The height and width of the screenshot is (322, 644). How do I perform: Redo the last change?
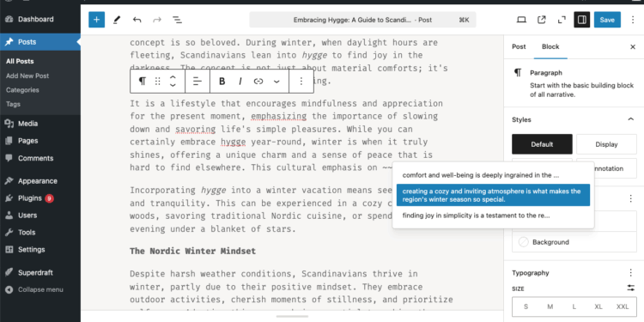click(157, 20)
